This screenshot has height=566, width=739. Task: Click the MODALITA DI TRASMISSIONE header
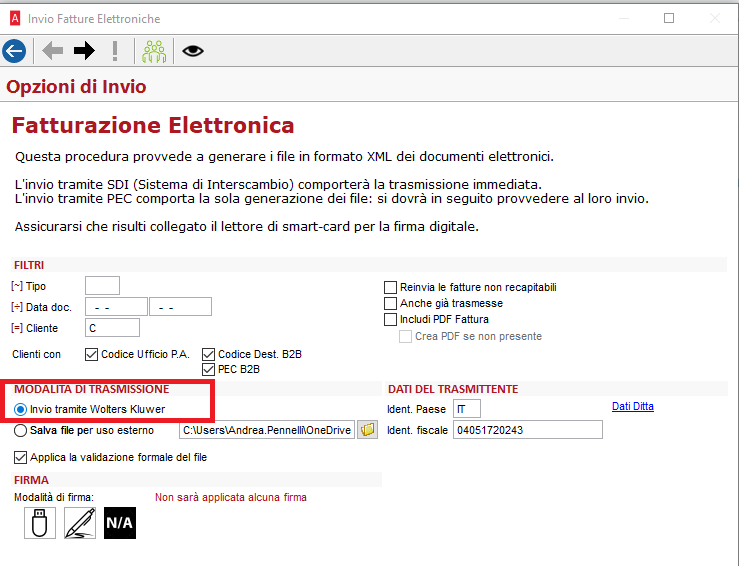(91, 389)
